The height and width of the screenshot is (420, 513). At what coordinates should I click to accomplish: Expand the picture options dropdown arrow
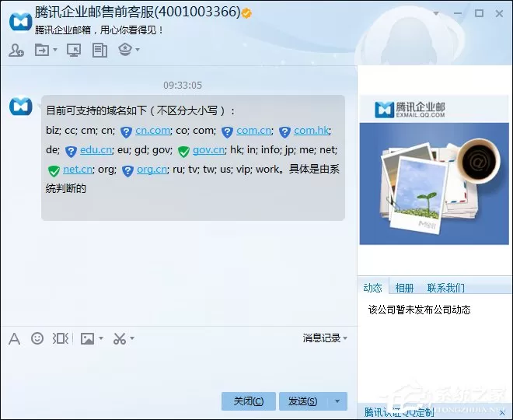101,338
